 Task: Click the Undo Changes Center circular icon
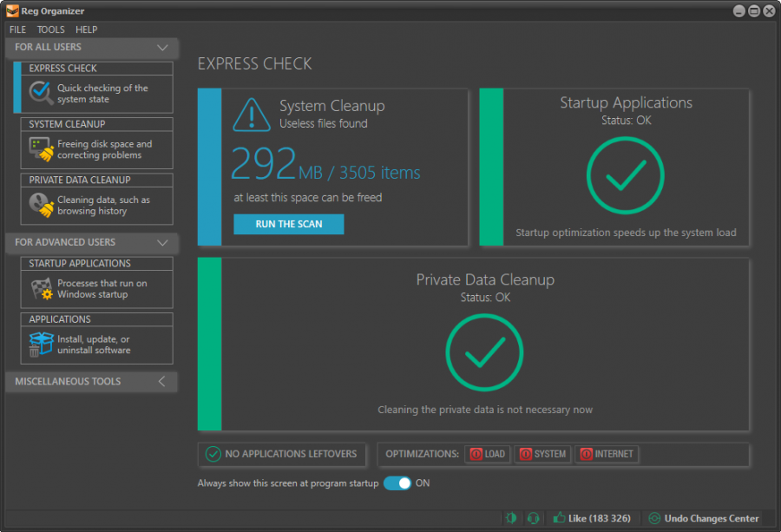pos(654,518)
